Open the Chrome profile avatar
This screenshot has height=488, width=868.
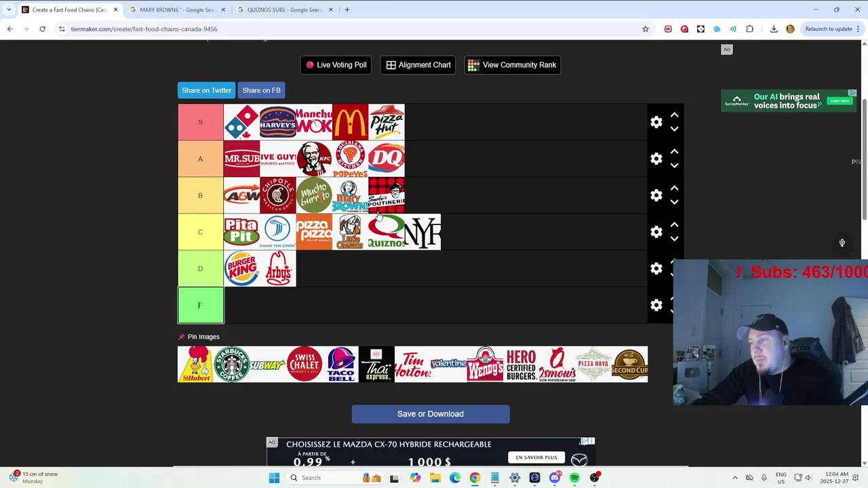(x=790, y=29)
